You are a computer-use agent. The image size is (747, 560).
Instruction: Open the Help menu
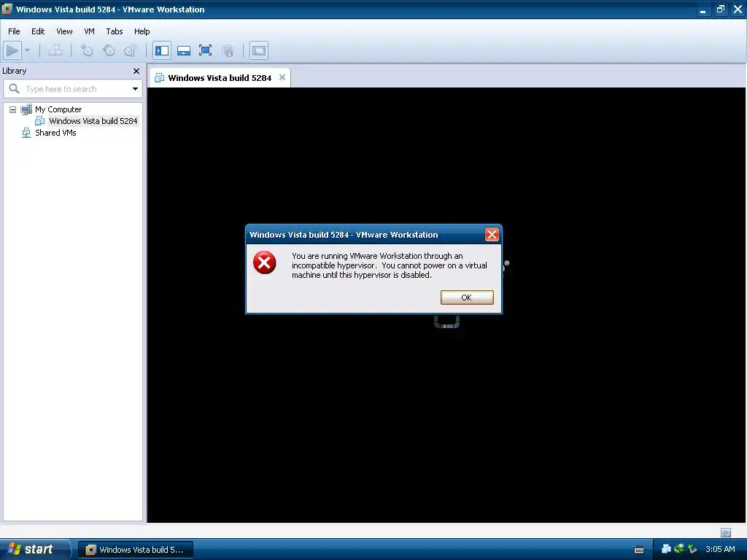tap(142, 31)
